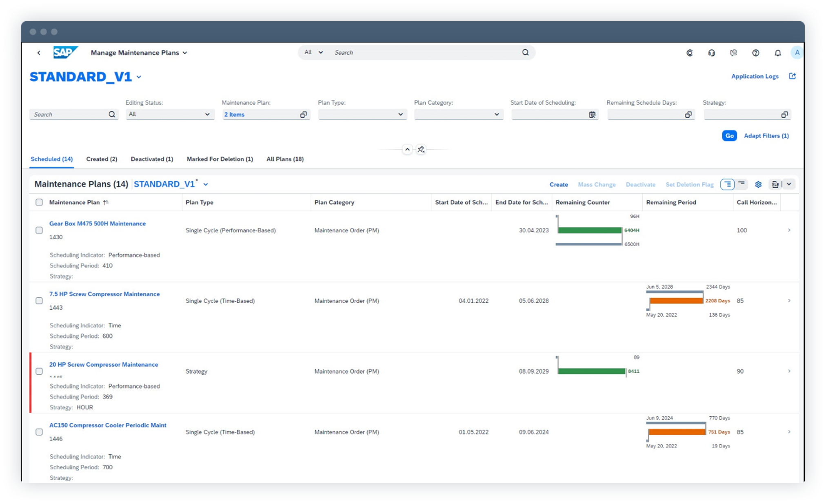826x504 pixels.
Task: Switch to All Plans (18) tab
Action: [285, 159]
